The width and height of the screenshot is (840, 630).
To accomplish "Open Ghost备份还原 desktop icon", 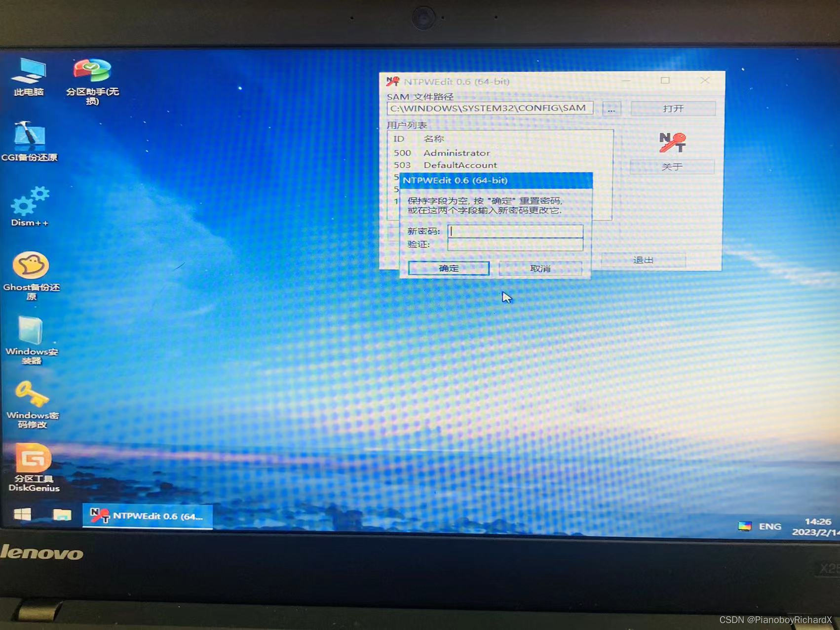I will [x=31, y=276].
